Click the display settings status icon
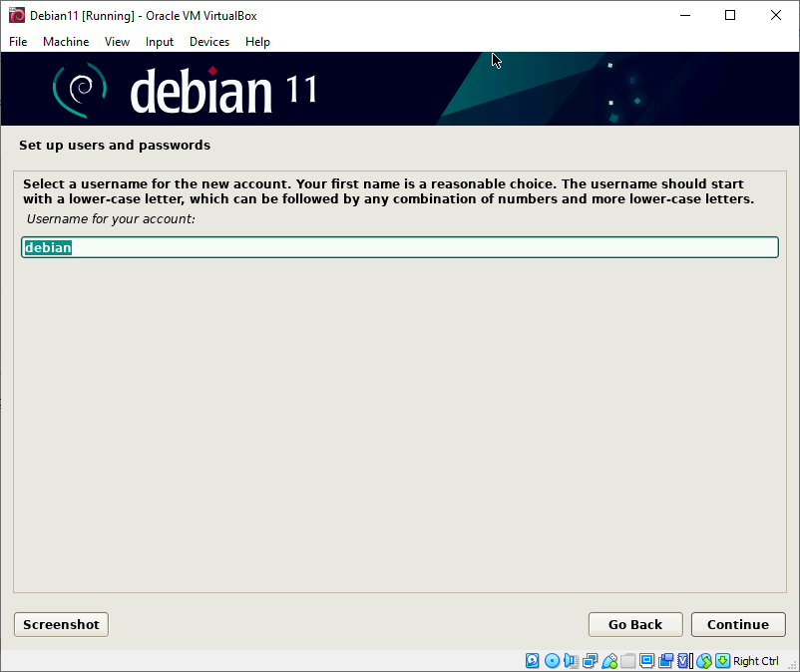The width and height of the screenshot is (800, 672). pyautogui.click(x=647, y=661)
